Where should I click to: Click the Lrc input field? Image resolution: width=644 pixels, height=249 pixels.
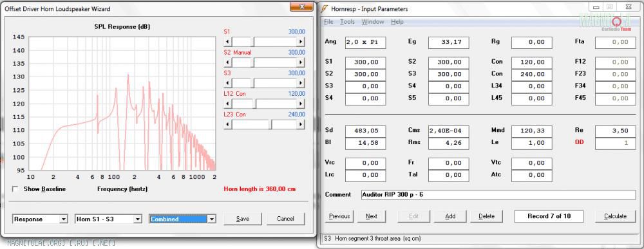pos(366,175)
